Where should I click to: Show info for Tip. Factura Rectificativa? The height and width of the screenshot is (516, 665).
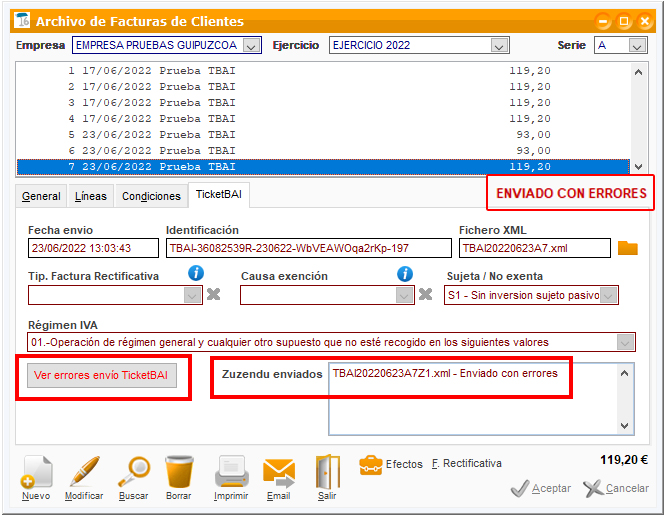coord(196,273)
